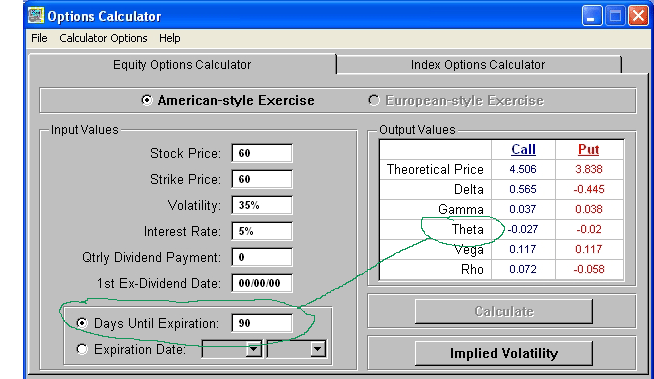Click the Call column header link
Screen dimensions: 654x379
(523, 149)
